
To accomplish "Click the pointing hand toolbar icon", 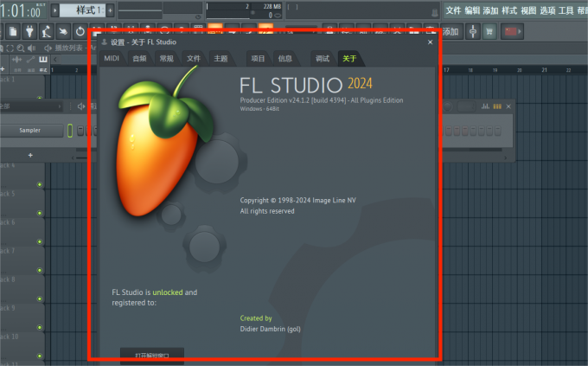I will point(63,31).
